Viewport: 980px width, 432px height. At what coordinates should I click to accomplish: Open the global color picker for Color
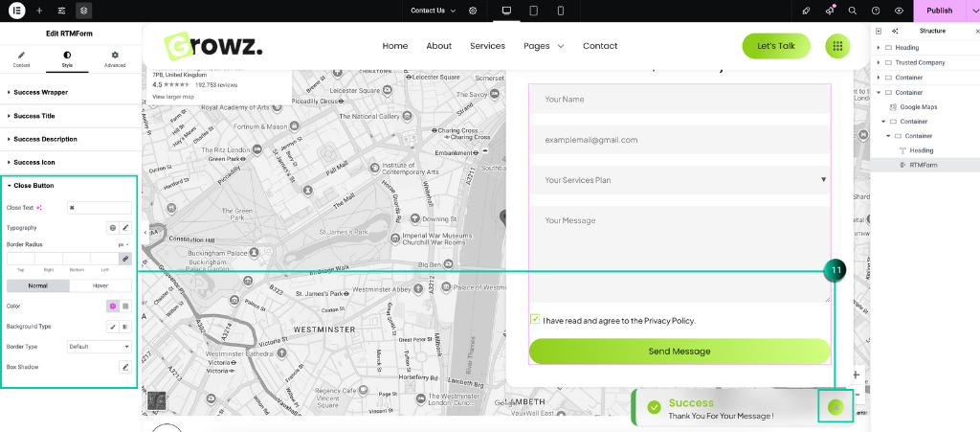[x=112, y=306]
